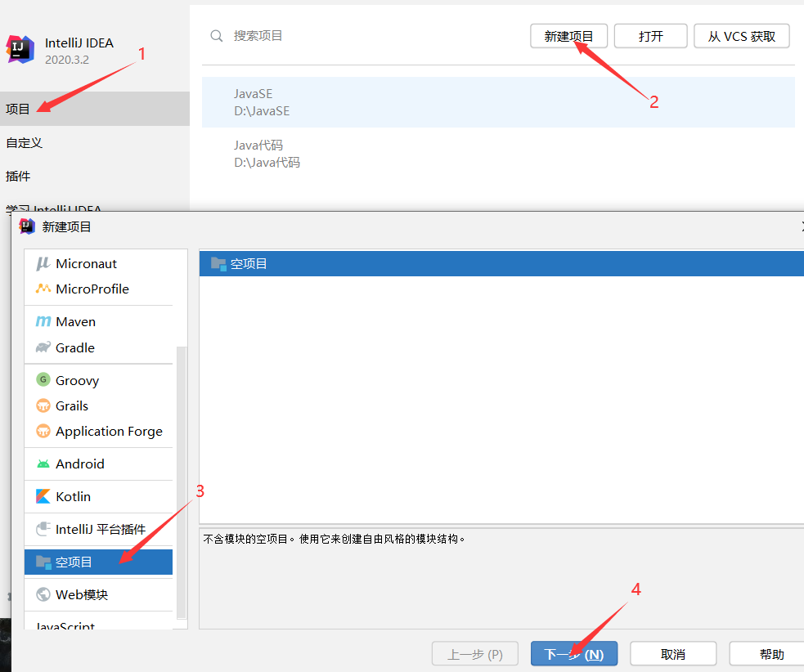This screenshot has height=672, width=804.
Task: Select the Grails label
Action: point(72,405)
